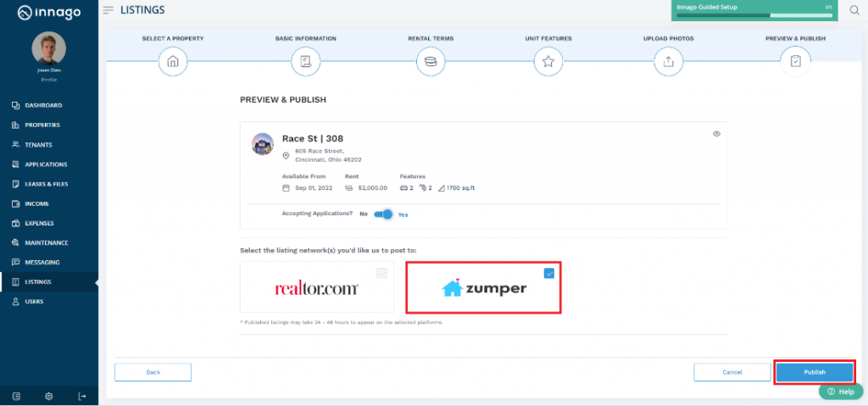Click the user profile avatar photo
Viewport: 868px width, 406px height.
(x=48, y=48)
